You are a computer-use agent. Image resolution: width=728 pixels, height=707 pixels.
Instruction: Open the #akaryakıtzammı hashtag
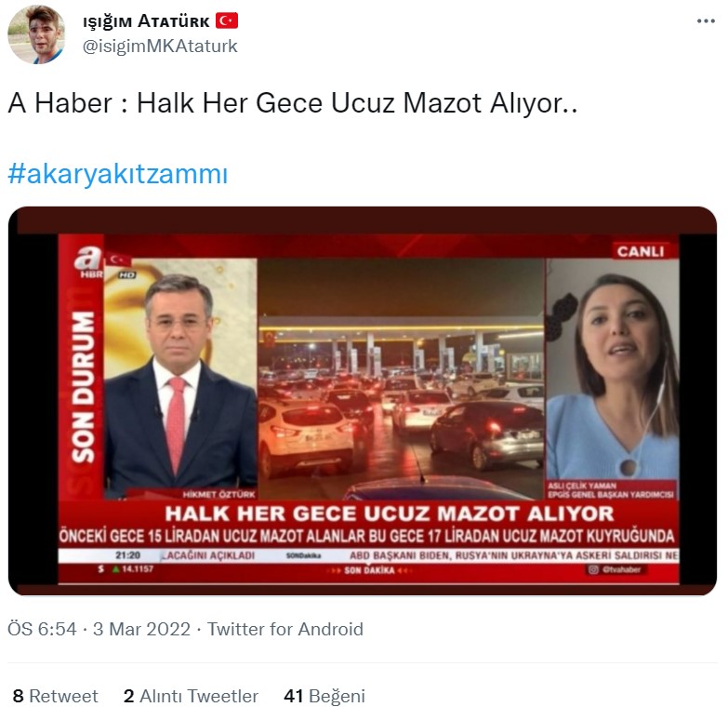coord(118,174)
